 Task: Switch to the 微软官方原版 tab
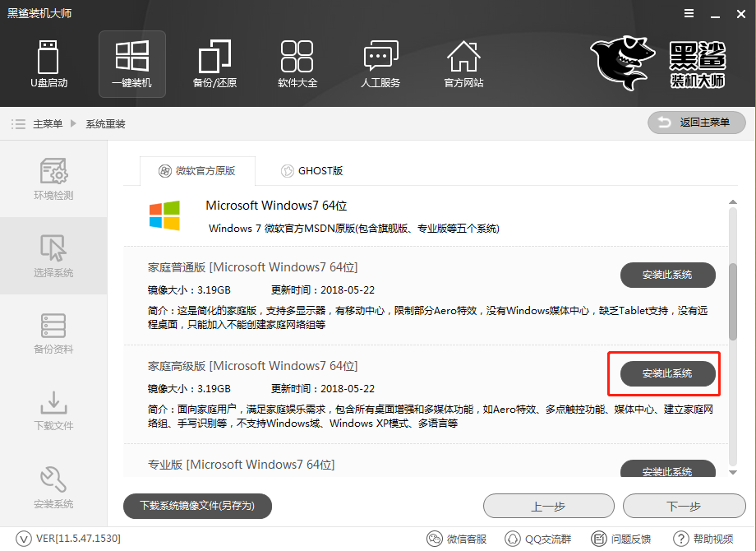[x=196, y=170]
